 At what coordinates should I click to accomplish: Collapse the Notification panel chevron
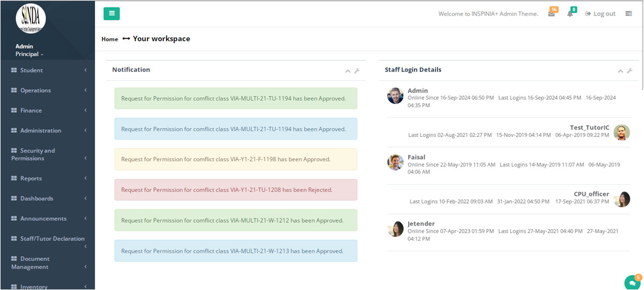347,71
